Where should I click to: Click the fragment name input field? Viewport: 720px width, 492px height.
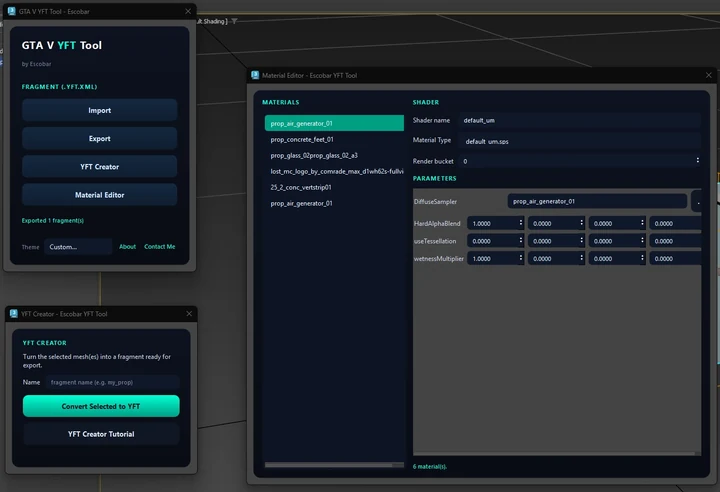point(112,382)
